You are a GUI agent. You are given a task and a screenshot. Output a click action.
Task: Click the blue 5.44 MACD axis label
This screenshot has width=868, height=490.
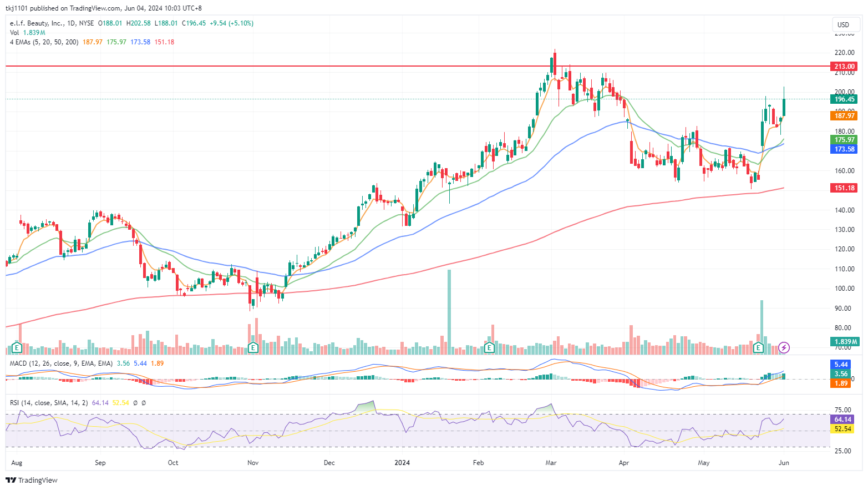[x=841, y=365]
